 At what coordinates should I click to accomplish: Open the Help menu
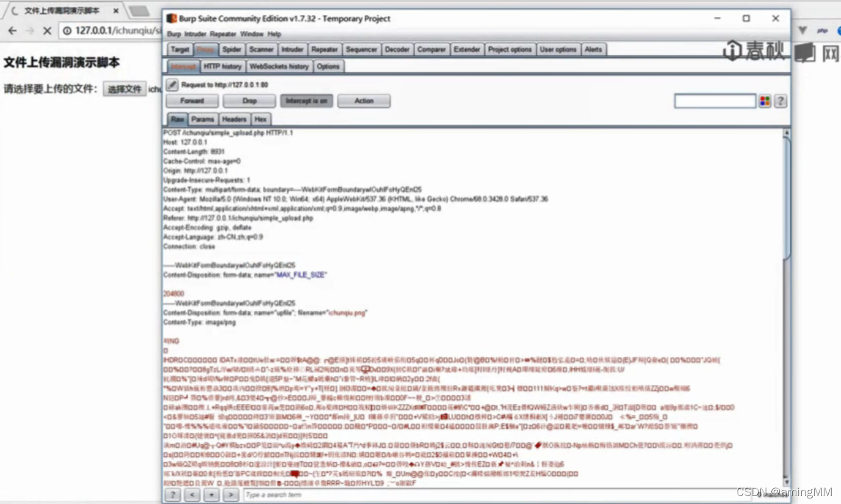point(274,34)
